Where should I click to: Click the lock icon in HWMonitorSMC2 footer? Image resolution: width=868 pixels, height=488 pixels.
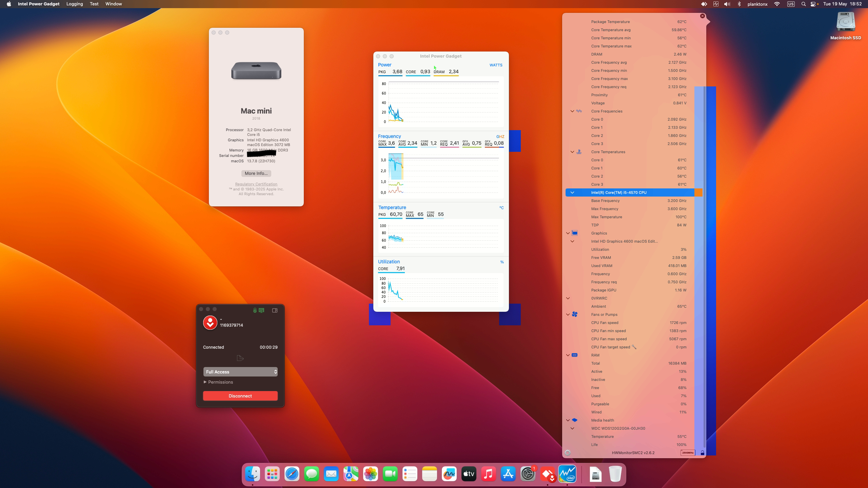tap(702, 453)
